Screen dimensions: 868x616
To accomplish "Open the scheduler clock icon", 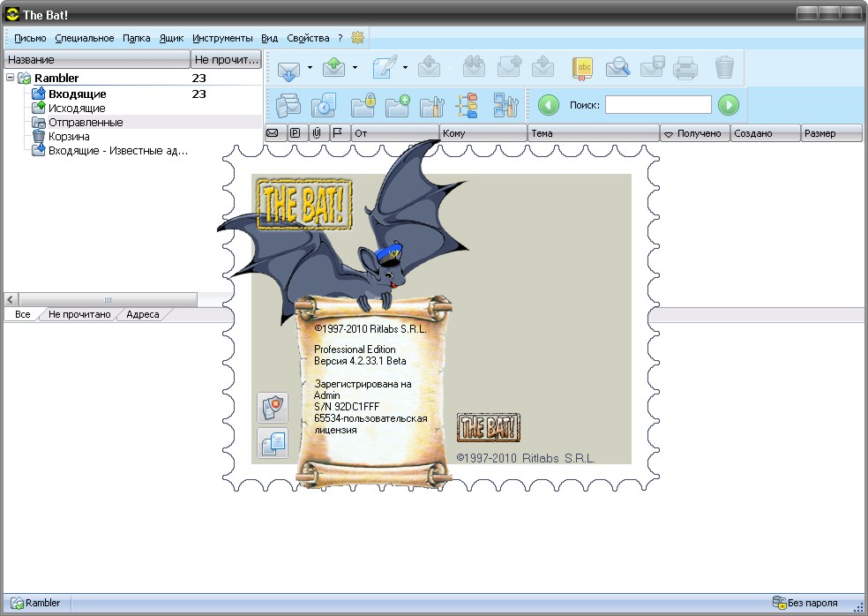I will click(x=323, y=105).
